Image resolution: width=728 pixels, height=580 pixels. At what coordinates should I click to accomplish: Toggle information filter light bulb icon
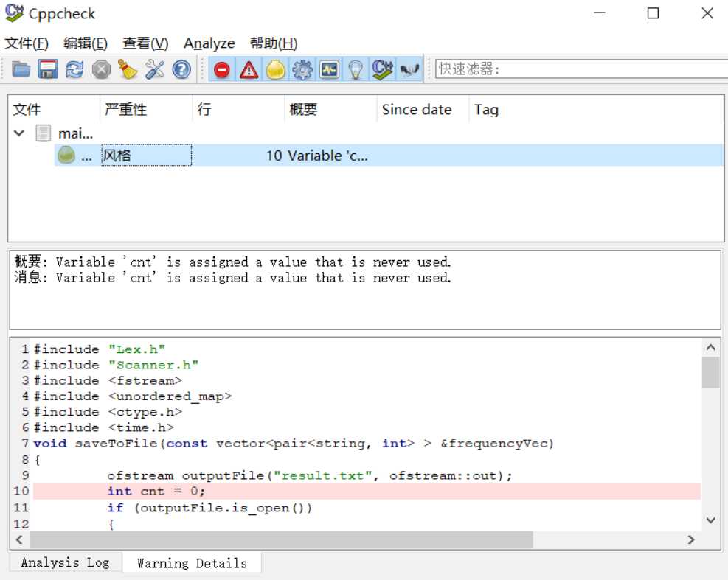(356, 69)
